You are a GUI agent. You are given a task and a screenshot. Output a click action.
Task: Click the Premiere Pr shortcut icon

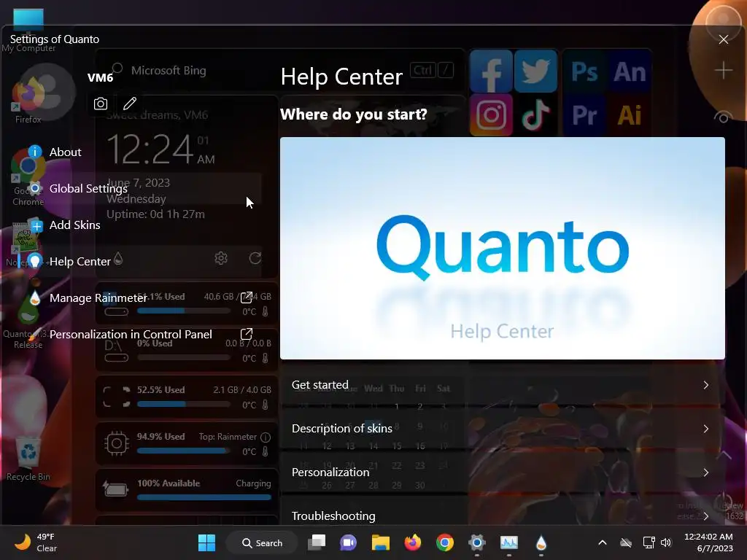(584, 114)
